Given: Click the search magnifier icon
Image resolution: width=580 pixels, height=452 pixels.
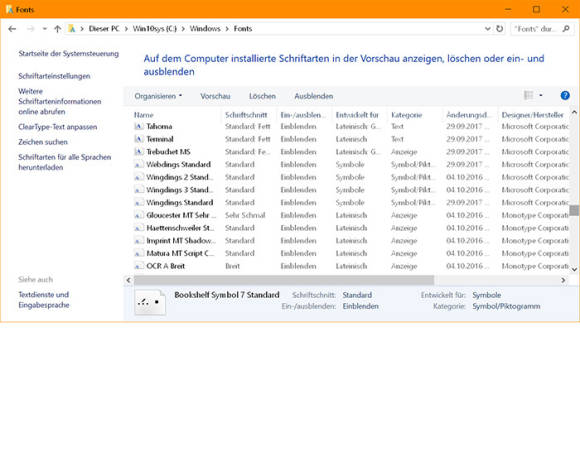Looking at the screenshot, I should coord(566,28).
